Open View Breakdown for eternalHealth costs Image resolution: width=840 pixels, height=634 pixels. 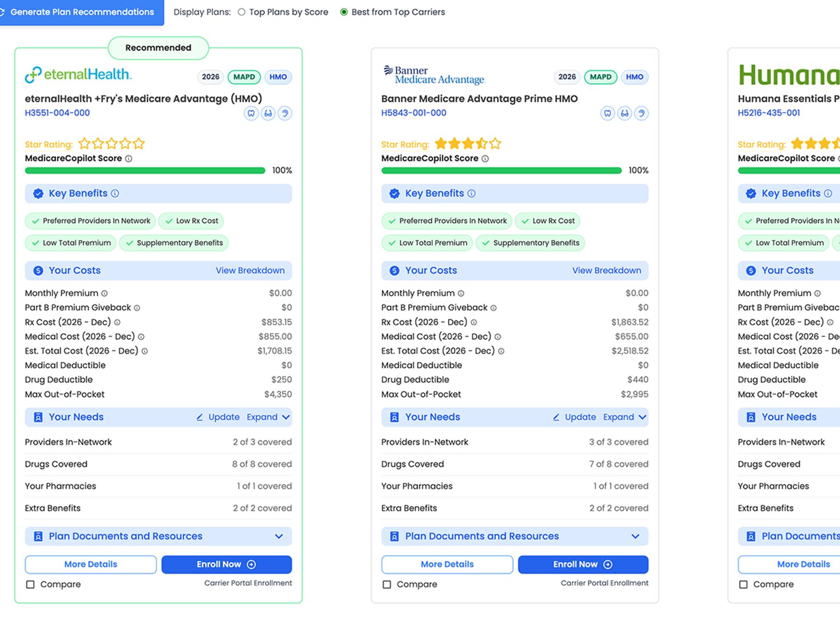click(x=250, y=270)
